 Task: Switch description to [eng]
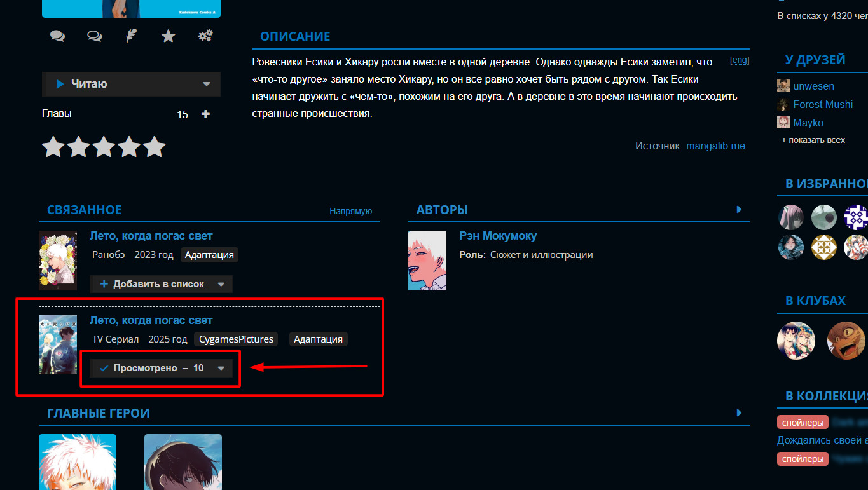(x=740, y=60)
